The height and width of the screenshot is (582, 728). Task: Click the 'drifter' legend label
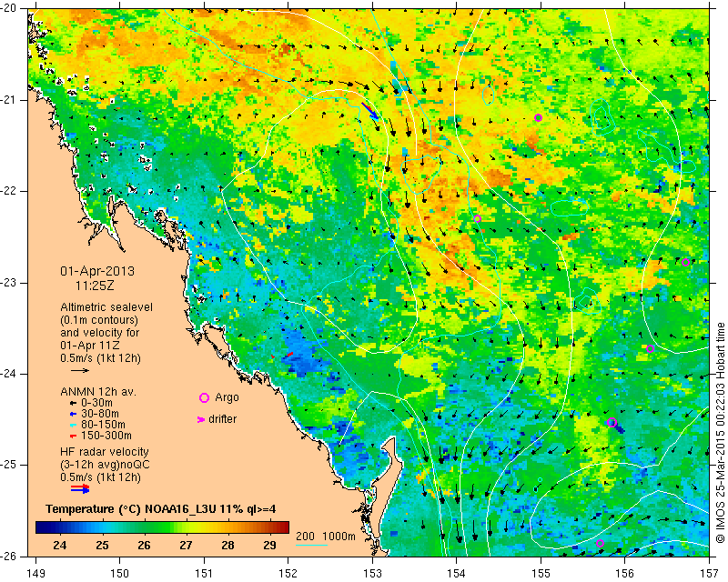222,419
